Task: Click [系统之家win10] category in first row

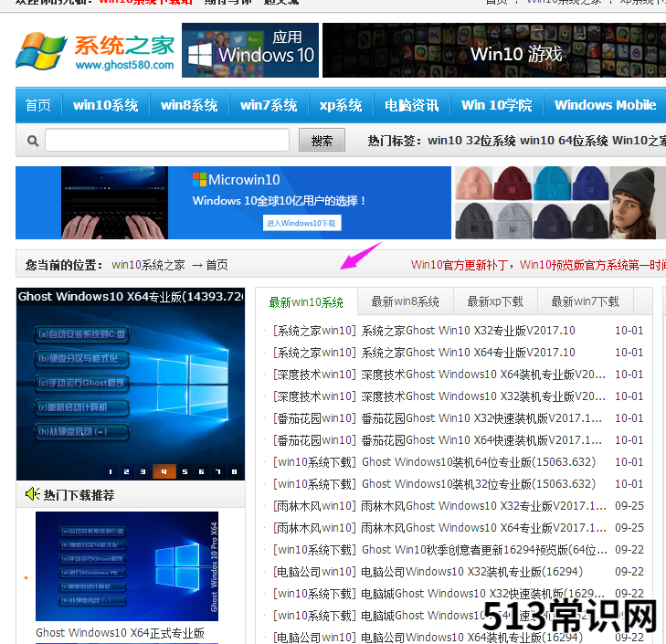Action: click(x=315, y=331)
